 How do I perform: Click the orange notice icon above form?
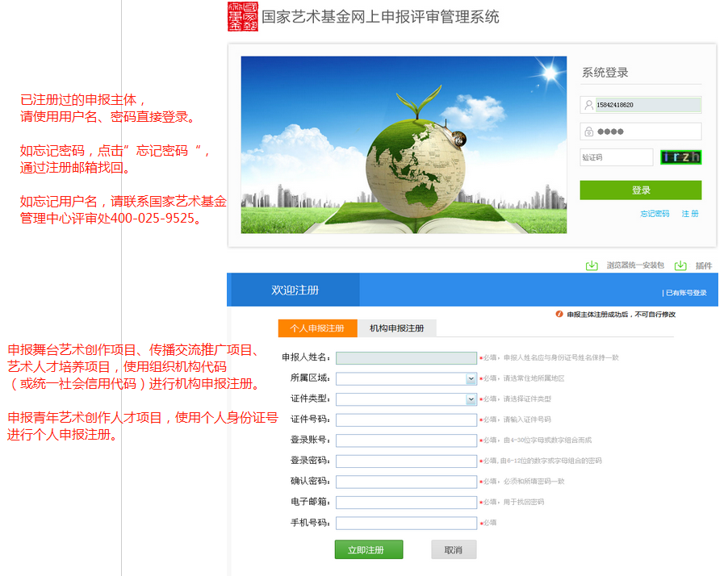pyautogui.click(x=559, y=314)
